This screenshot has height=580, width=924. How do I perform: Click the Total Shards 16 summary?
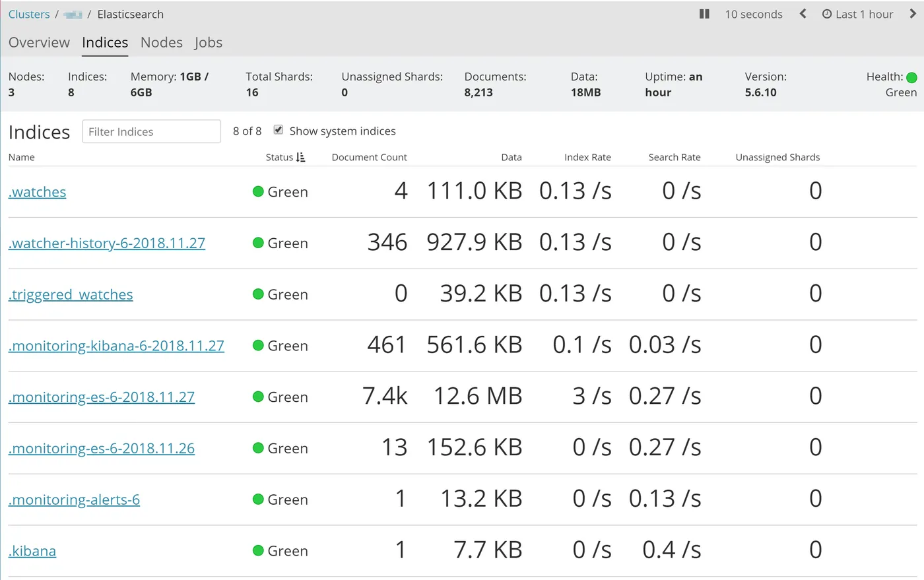pos(279,84)
